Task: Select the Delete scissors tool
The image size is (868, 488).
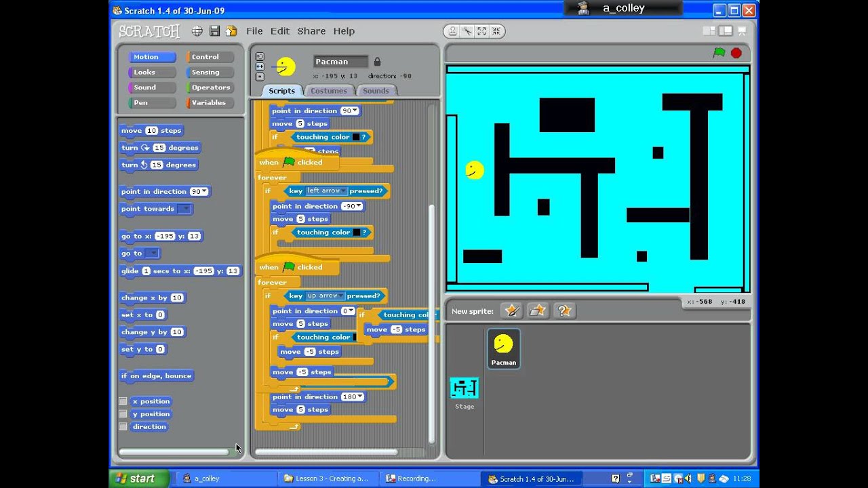Action: click(467, 31)
